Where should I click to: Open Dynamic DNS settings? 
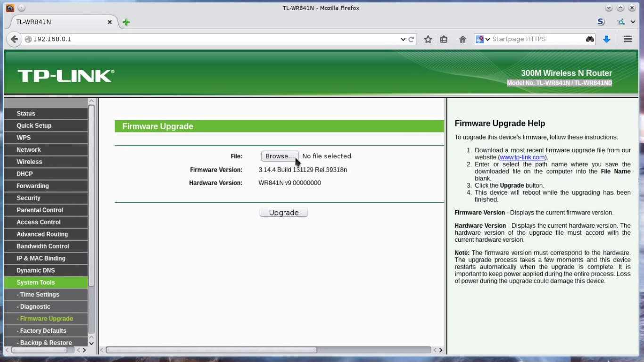(46, 271)
